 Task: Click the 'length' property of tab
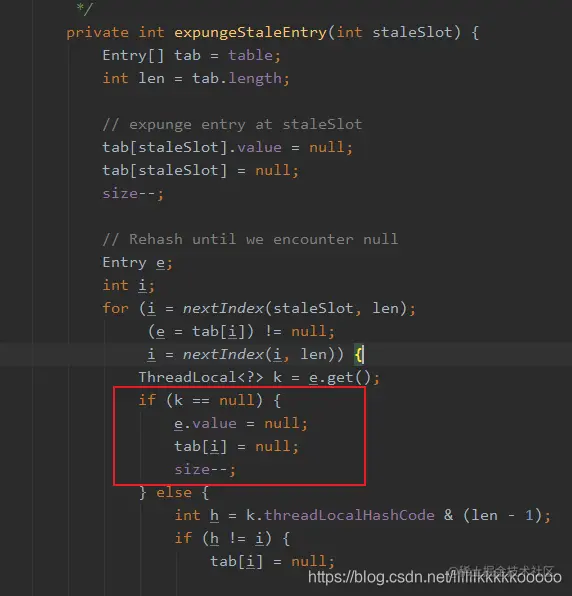click(x=255, y=79)
